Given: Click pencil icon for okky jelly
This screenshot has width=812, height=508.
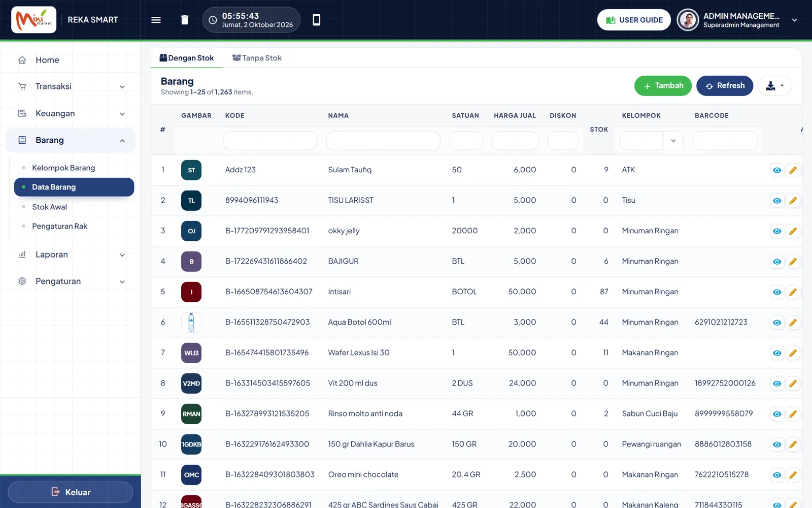Looking at the screenshot, I should [793, 231].
